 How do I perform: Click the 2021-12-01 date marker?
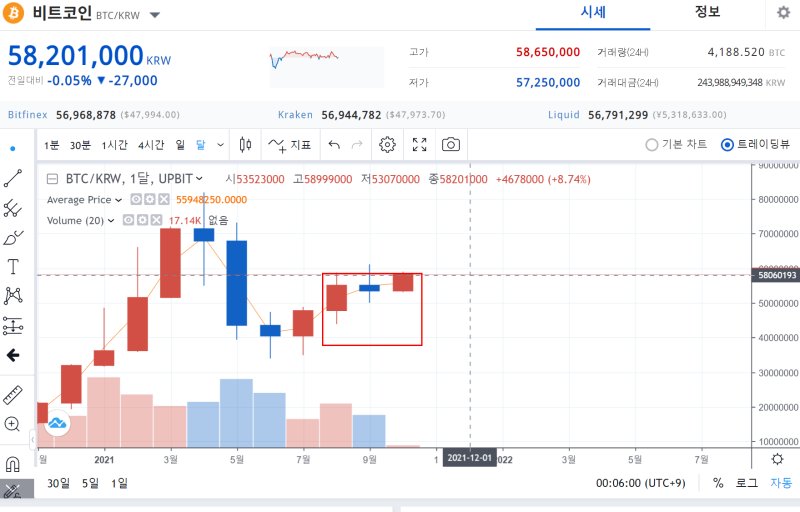(469, 458)
